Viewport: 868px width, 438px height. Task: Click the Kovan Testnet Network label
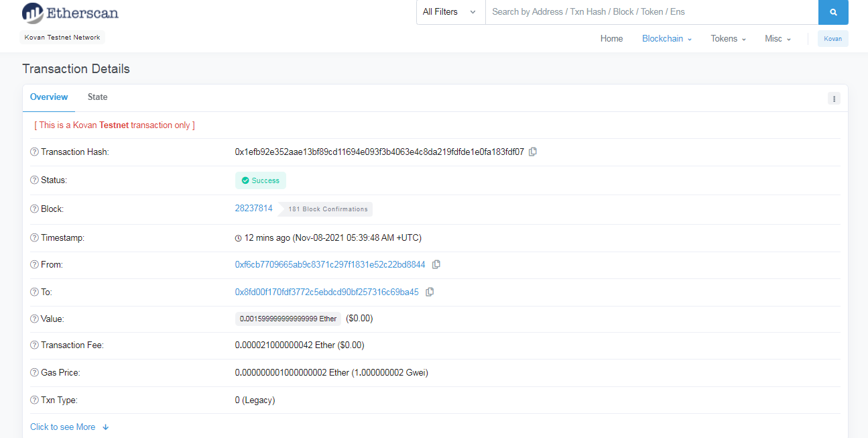(62, 38)
